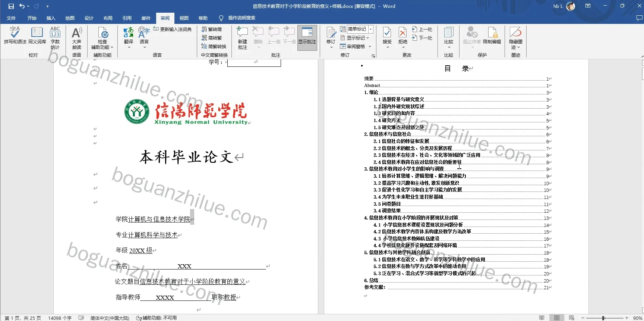
Task: Click 更新输入法词典 button
Action: (x=173, y=29)
